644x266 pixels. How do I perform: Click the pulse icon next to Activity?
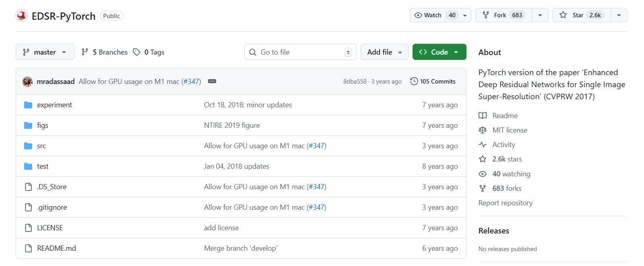click(483, 145)
